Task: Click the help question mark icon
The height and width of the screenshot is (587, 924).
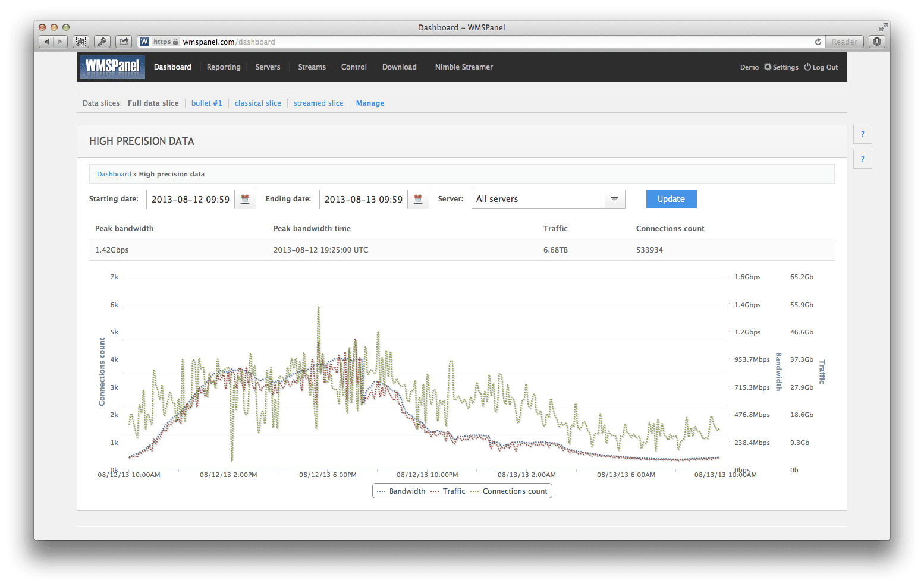Action: (862, 134)
